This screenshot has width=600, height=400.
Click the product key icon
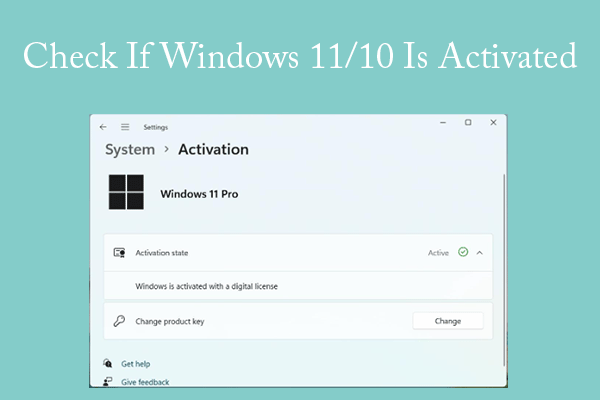point(119,321)
